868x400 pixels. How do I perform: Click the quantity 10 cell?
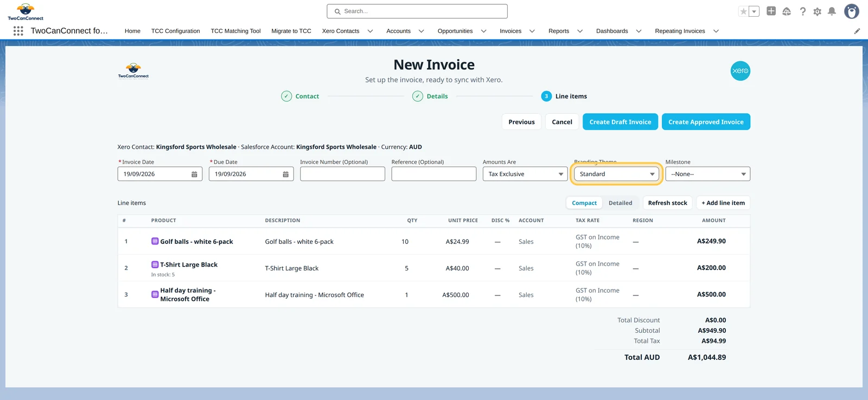pyautogui.click(x=405, y=242)
